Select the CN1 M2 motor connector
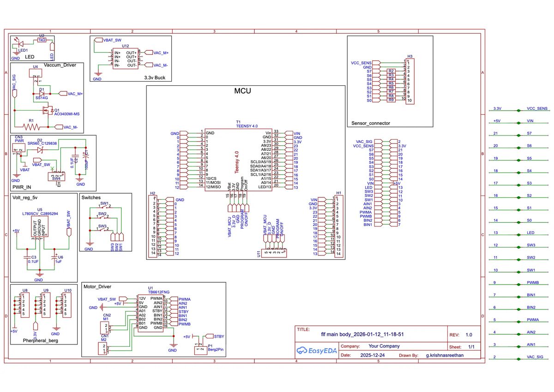This screenshot has height=392, width=554. pos(103,349)
